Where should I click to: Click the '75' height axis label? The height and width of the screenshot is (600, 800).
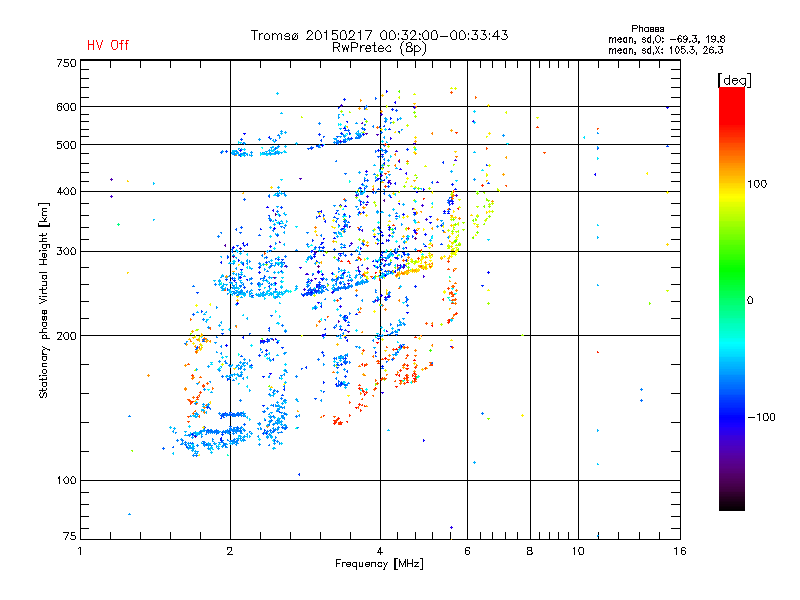(70, 536)
